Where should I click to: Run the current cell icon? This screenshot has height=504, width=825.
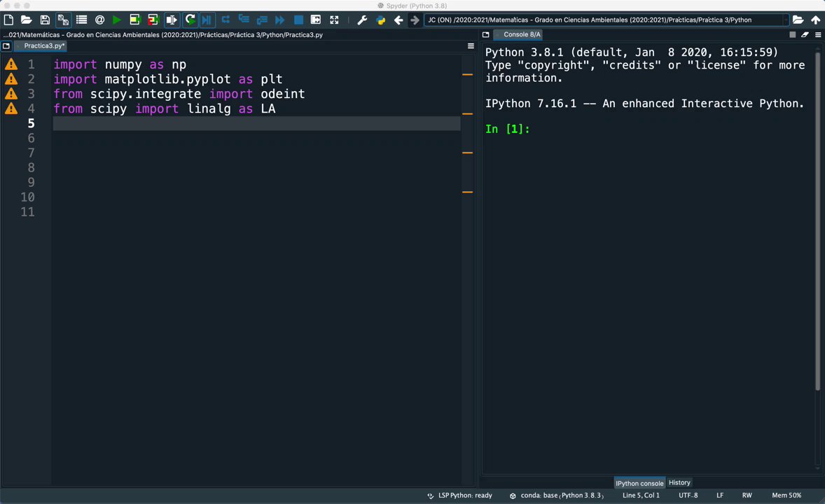pos(135,20)
